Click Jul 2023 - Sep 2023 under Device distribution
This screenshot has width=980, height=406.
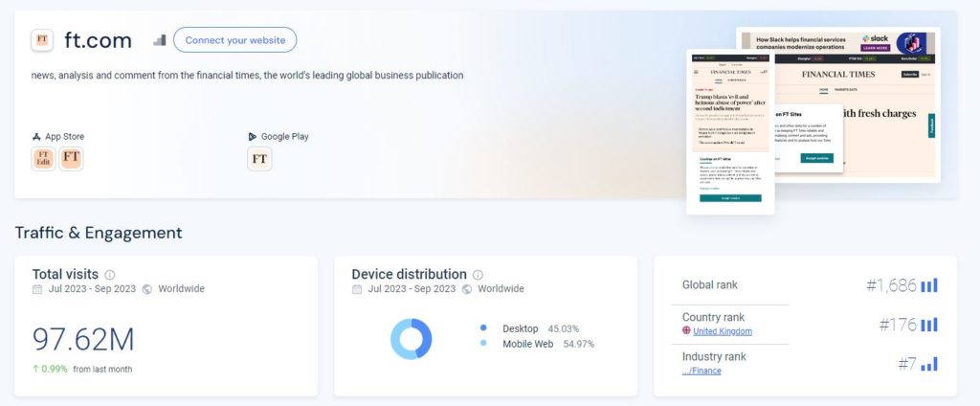(x=412, y=289)
